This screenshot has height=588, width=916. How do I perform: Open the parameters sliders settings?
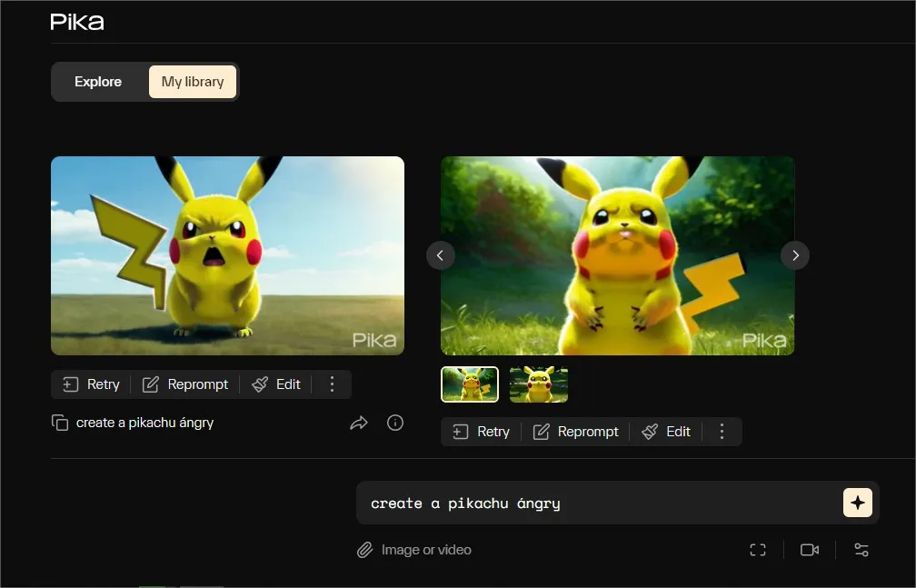(x=861, y=550)
